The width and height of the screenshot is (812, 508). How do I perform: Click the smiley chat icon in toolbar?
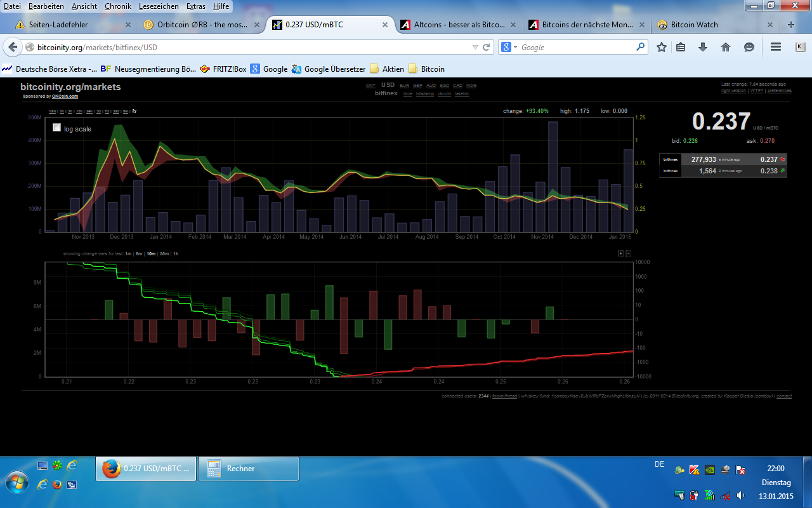coord(749,47)
